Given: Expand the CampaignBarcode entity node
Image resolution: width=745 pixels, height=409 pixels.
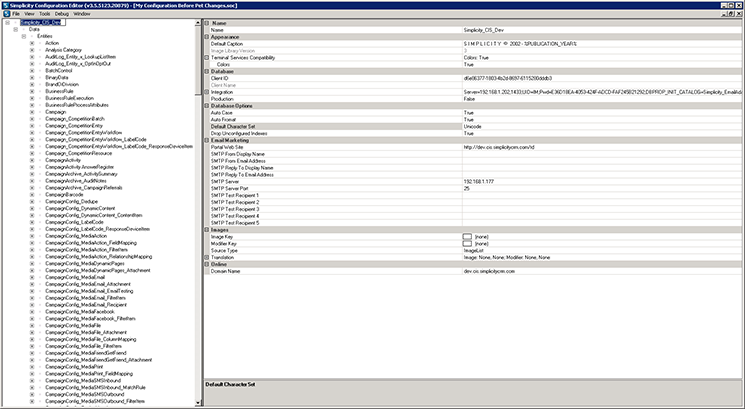Looking at the screenshot, I should tap(32, 195).
